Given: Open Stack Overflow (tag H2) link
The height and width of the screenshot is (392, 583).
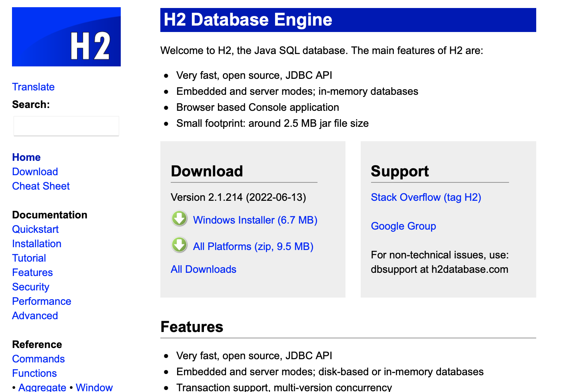Looking at the screenshot, I should click(426, 197).
